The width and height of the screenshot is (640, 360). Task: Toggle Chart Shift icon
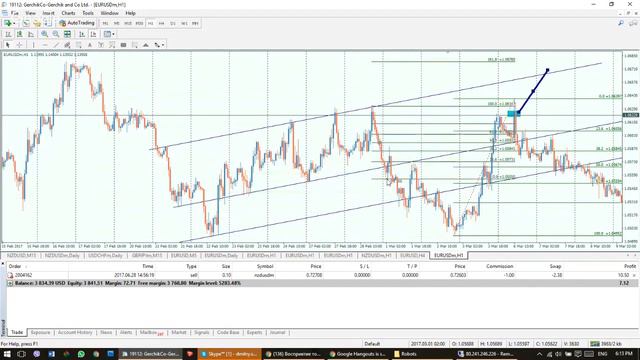pyautogui.click(x=93, y=34)
